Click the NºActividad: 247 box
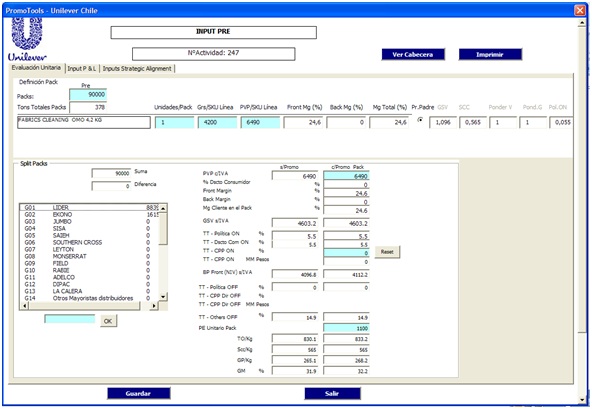Screen dimensions: 592x409 click(x=214, y=54)
